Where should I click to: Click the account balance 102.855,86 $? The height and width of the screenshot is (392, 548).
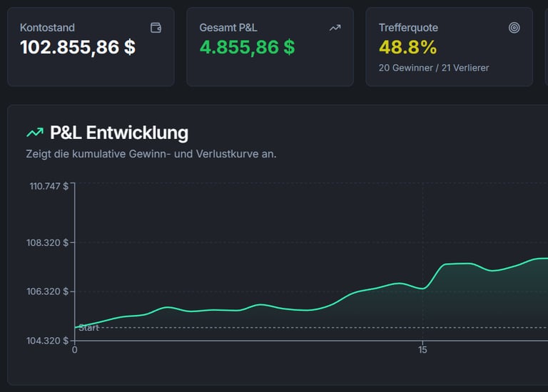pyautogui.click(x=78, y=47)
